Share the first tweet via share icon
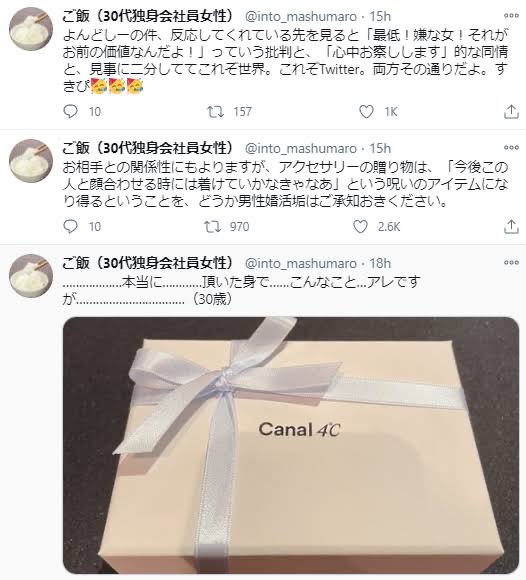The width and height of the screenshot is (526, 580). 511,111
